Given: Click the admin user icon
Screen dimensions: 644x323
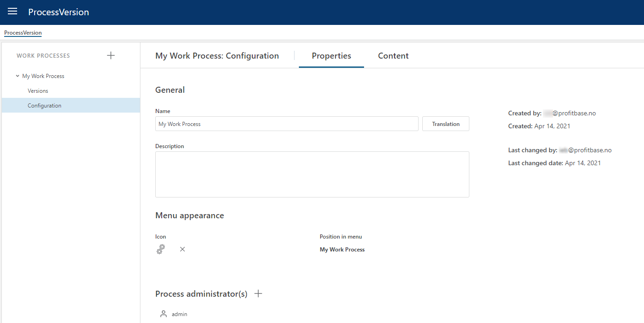Looking at the screenshot, I should click(163, 314).
